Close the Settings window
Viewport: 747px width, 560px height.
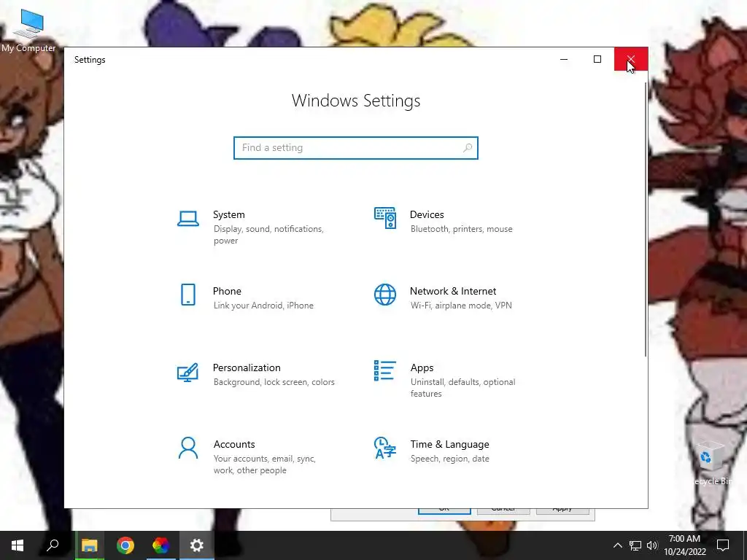point(631,59)
